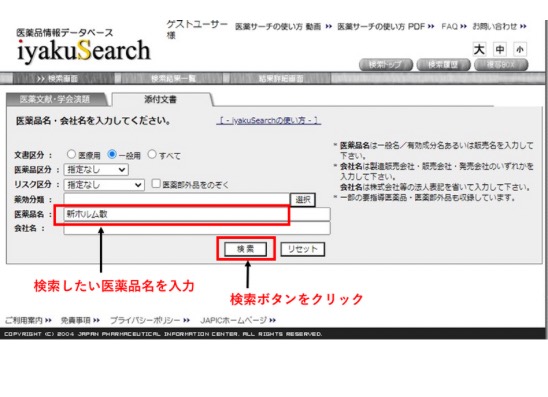This screenshot has width=548, height=397.
Task: Select the 医療用 radio button
Action: coord(71,154)
